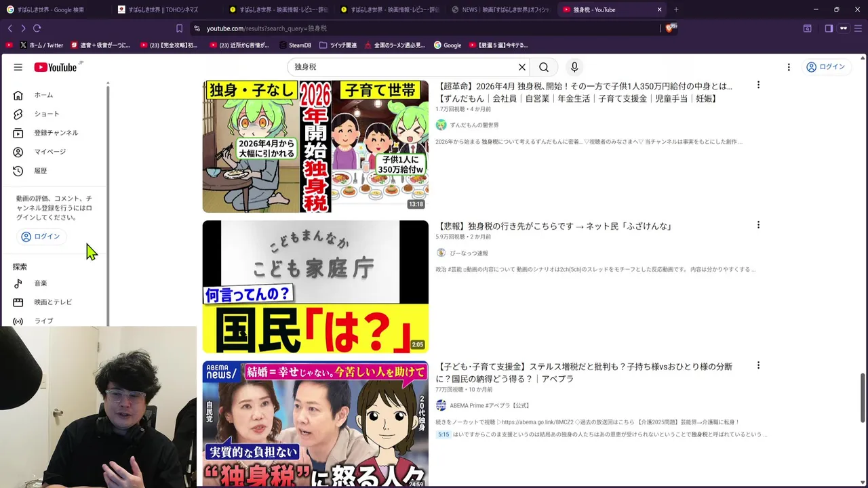
Task: Visit the ぴーなっつ速報 channel
Action: [469, 253]
